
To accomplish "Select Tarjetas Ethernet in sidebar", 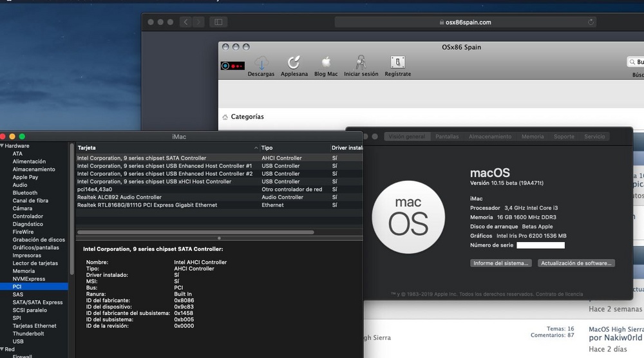I will 34,326.
